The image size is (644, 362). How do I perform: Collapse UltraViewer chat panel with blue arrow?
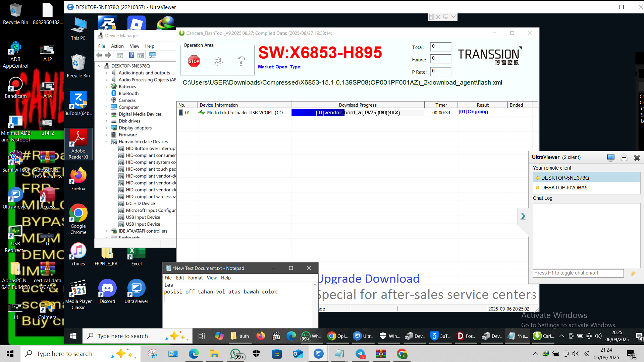[x=523, y=216]
